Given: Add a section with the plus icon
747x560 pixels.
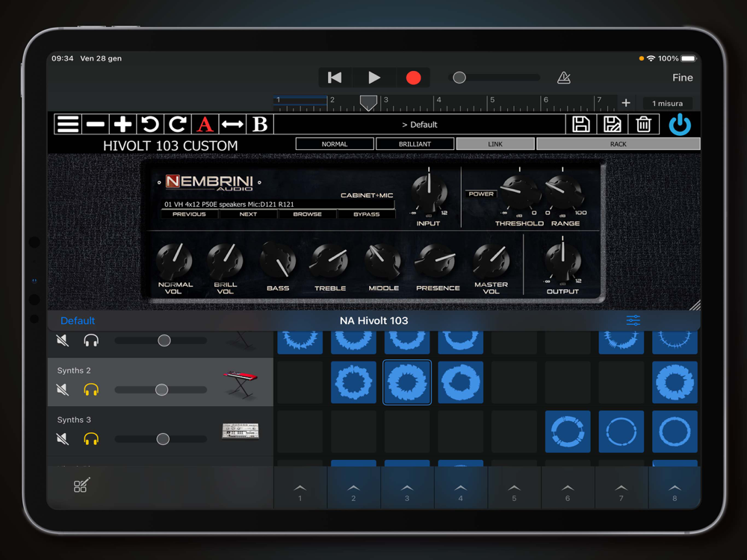Looking at the screenshot, I should [x=626, y=103].
